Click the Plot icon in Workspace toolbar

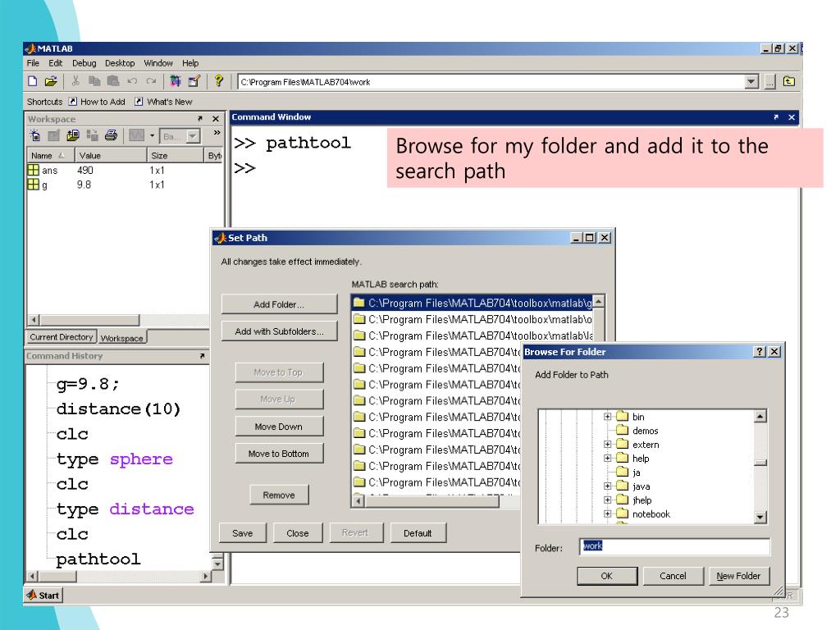click(137, 135)
